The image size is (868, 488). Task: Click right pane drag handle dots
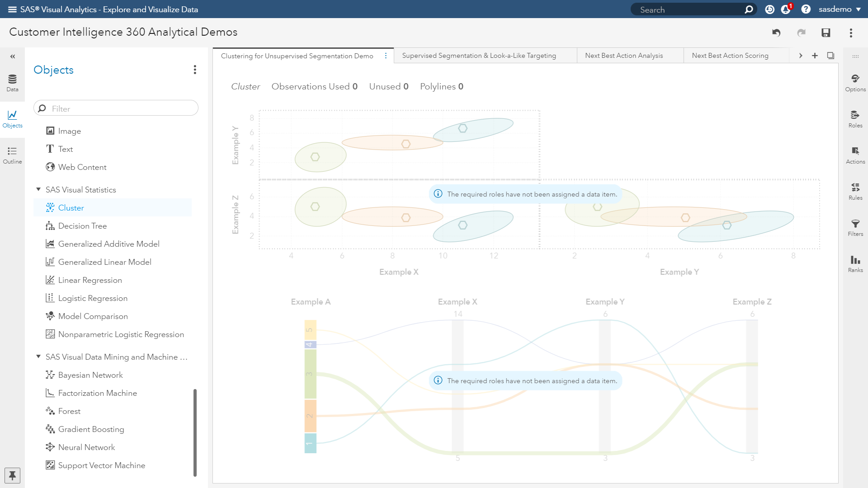[x=855, y=56]
